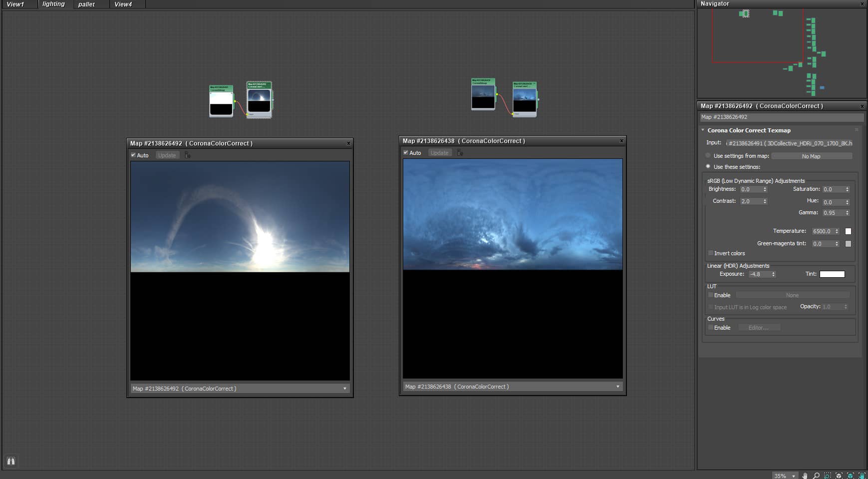Click the No Map button
The height and width of the screenshot is (479, 868).
click(x=811, y=156)
